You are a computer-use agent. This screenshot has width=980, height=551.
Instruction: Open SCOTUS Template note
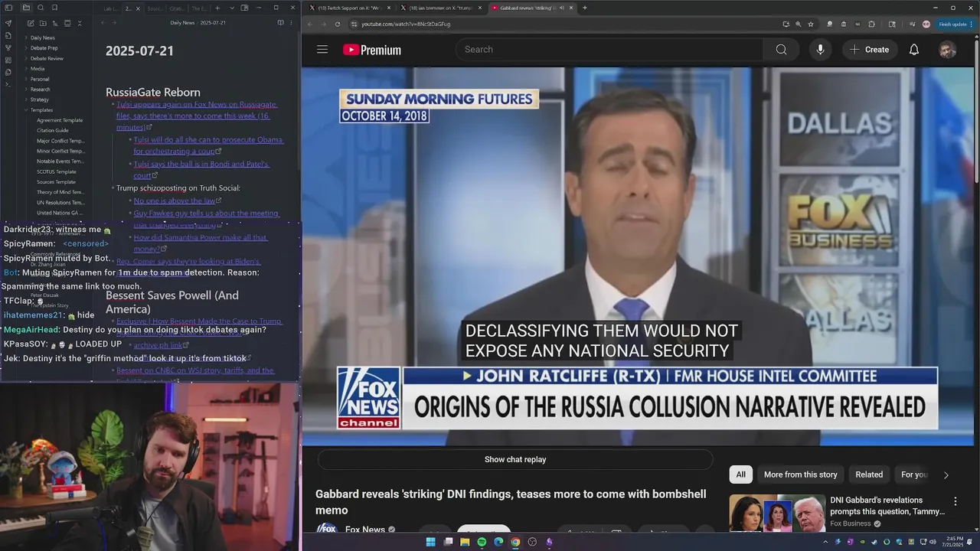click(x=57, y=171)
